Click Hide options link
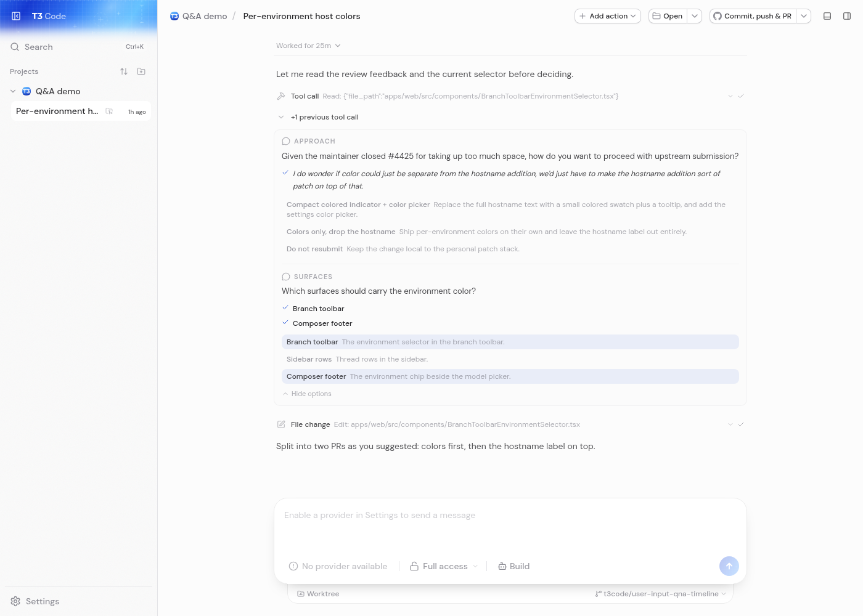 pos(307,394)
